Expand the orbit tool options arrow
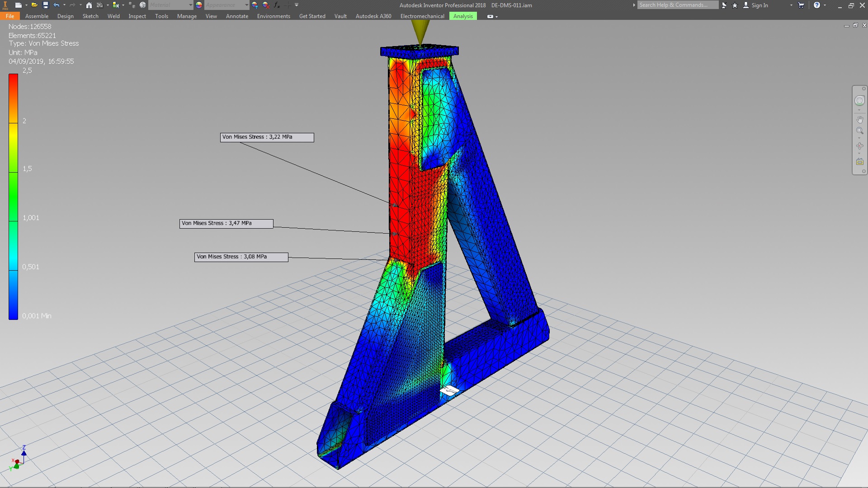This screenshot has height=488, width=868. pos(859,153)
